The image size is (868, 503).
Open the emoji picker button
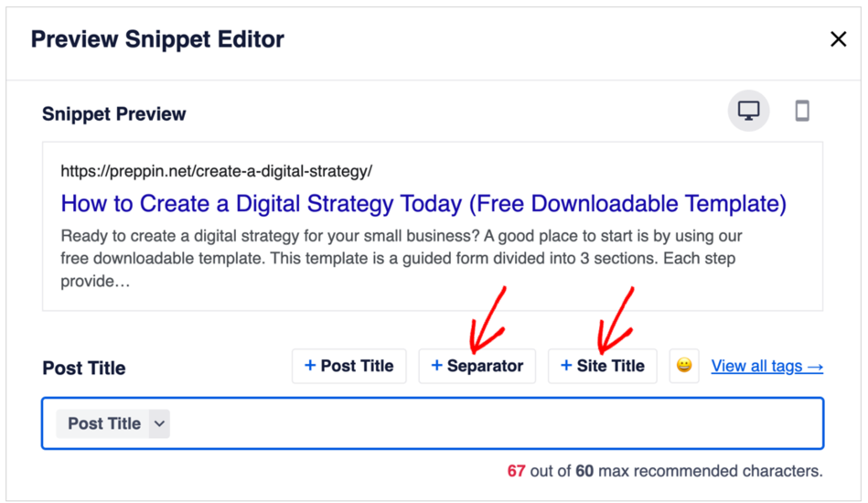click(x=684, y=366)
